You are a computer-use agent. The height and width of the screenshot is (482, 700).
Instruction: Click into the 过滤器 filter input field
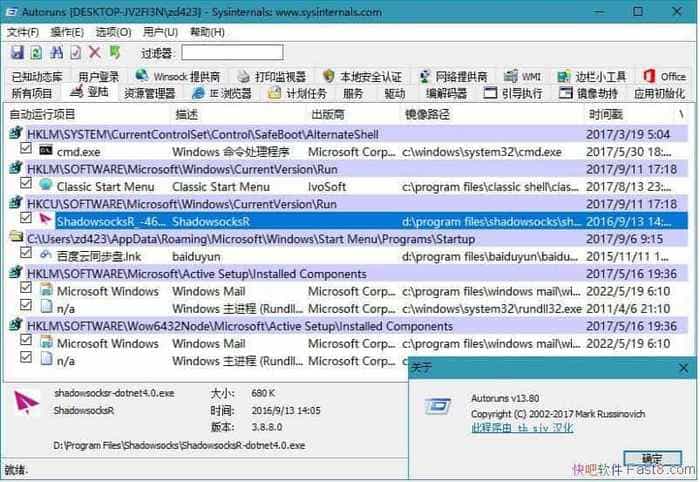point(232,52)
